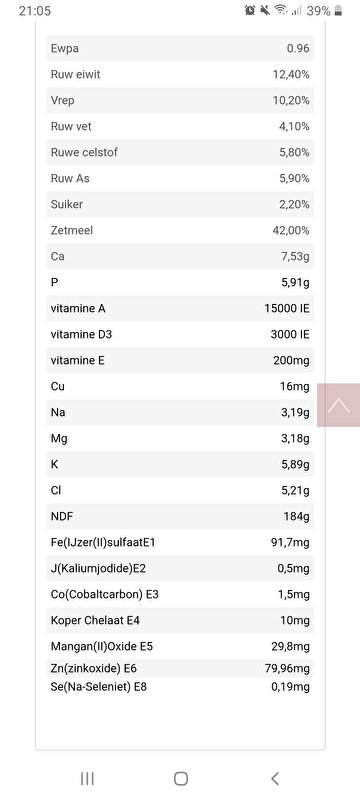Tap the NDF 184g row
This screenshot has width=360, height=800.
pyautogui.click(x=180, y=516)
